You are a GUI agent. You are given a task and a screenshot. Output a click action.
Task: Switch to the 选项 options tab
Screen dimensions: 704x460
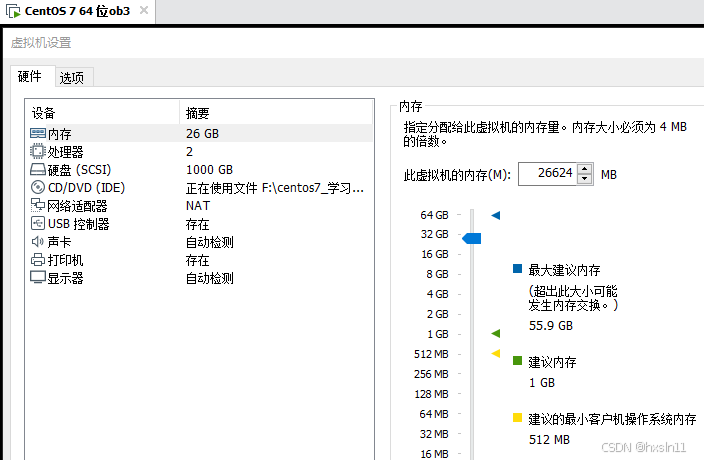[72, 78]
